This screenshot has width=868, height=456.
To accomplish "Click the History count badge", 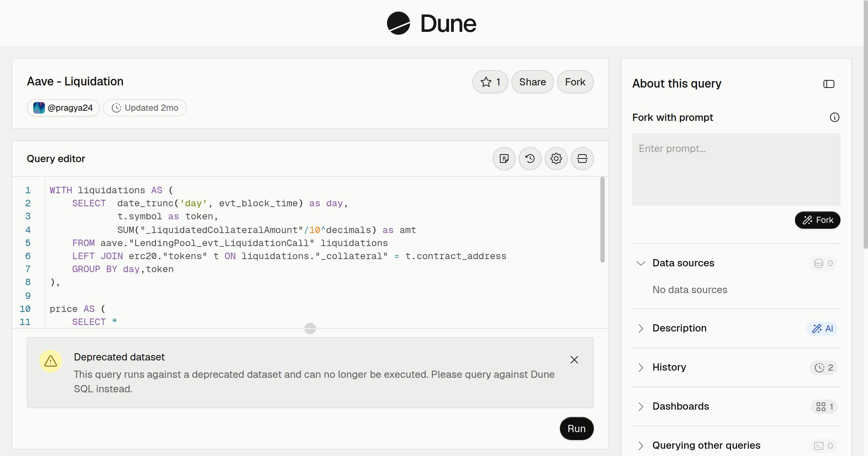I will click(x=824, y=368).
